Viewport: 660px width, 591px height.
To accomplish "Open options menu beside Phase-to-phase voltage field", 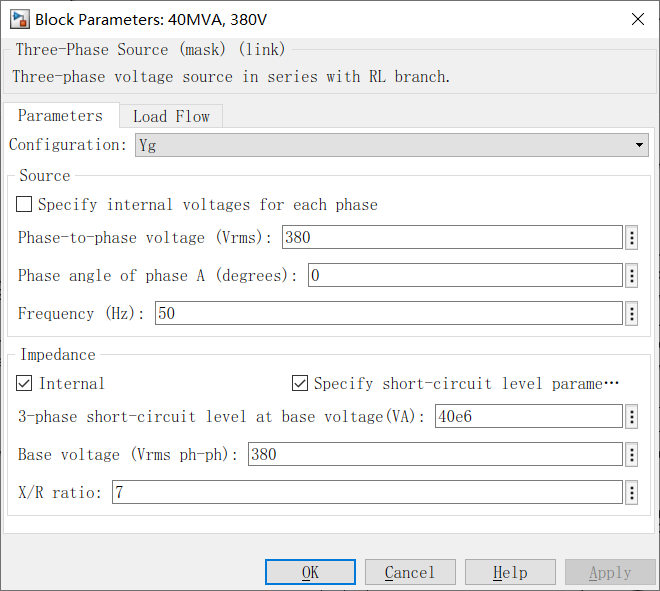I will point(632,237).
